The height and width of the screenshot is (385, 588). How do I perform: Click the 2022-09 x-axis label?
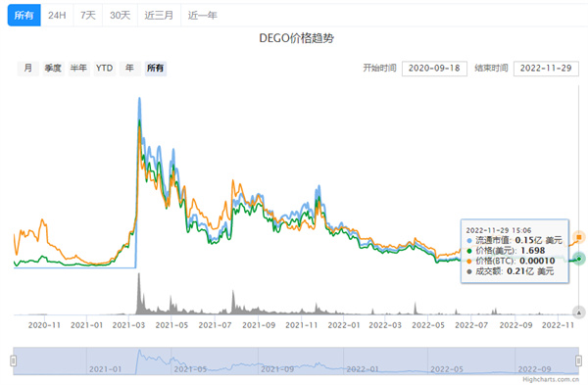pyautogui.click(x=516, y=325)
